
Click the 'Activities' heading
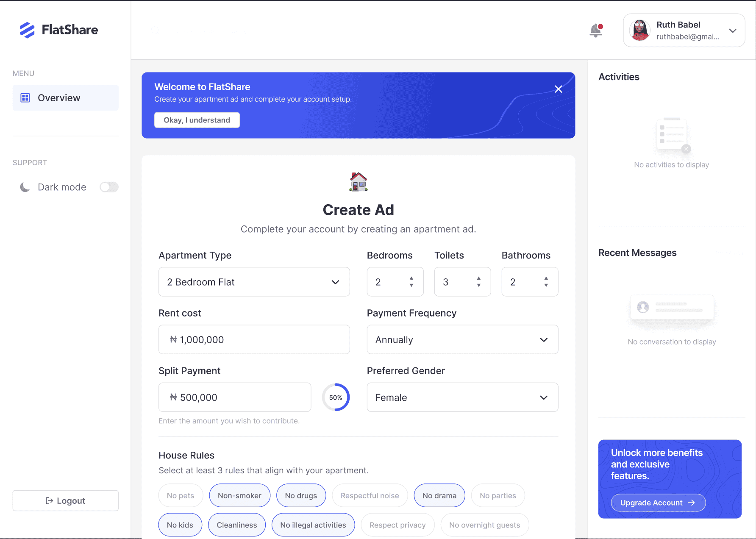coord(619,77)
